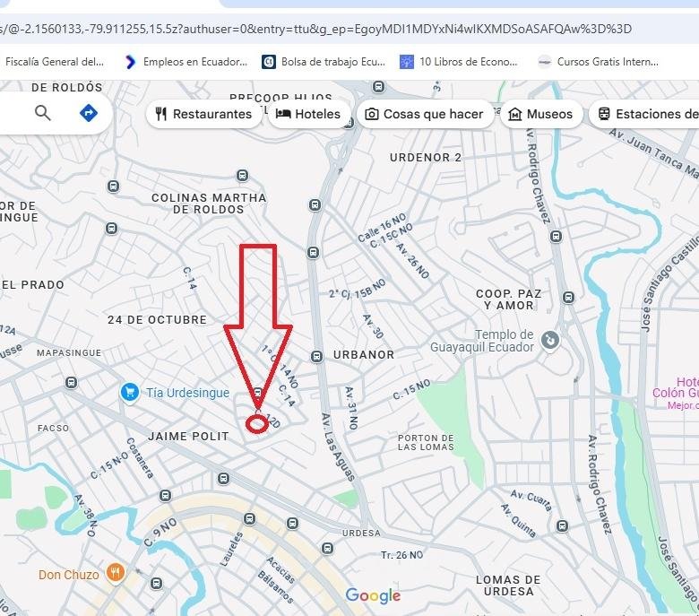Click the search magnifier icon
The height and width of the screenshot is (616, 699).
point(43,113)
